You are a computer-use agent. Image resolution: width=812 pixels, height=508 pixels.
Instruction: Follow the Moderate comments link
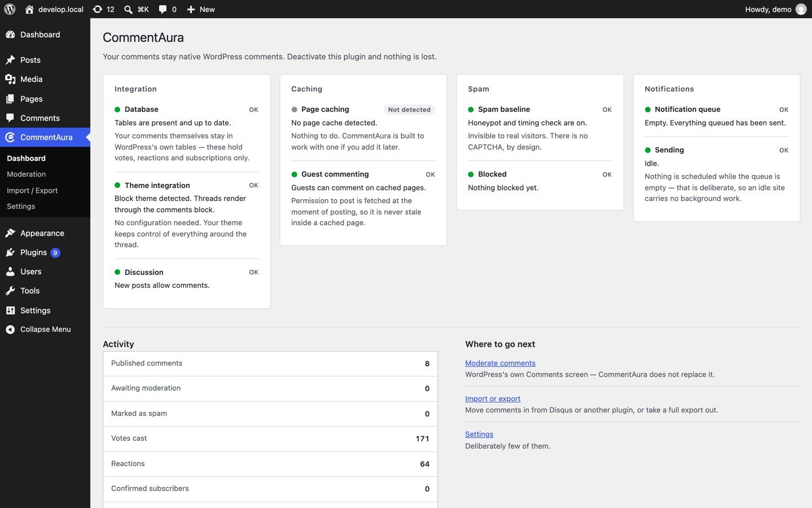point(500,363)
